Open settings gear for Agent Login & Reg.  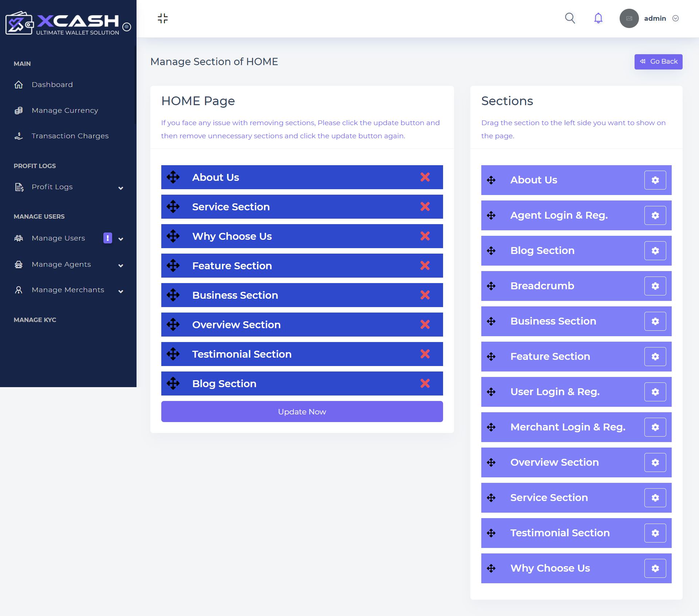point(655,215)
